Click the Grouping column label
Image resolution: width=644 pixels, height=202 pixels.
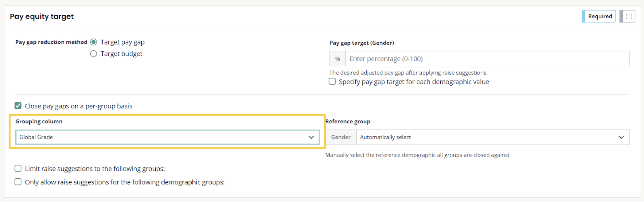(x=39, y=121)
